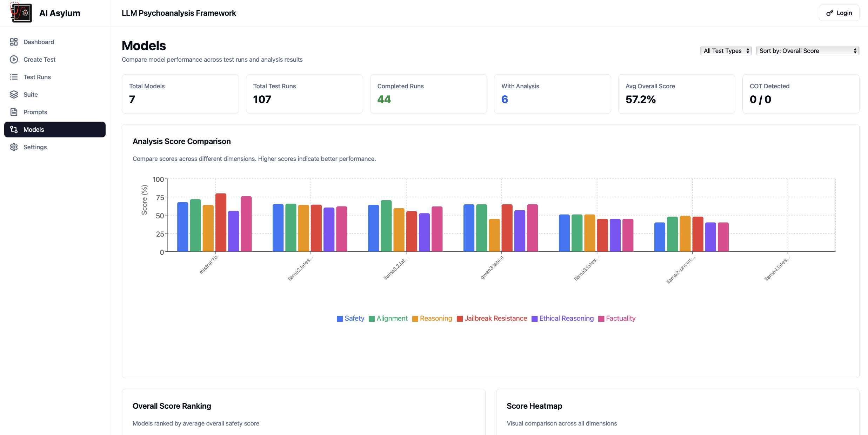868x435 pixels.
Task: Open the All Test Types dropdown
Action: click(726, 51)
